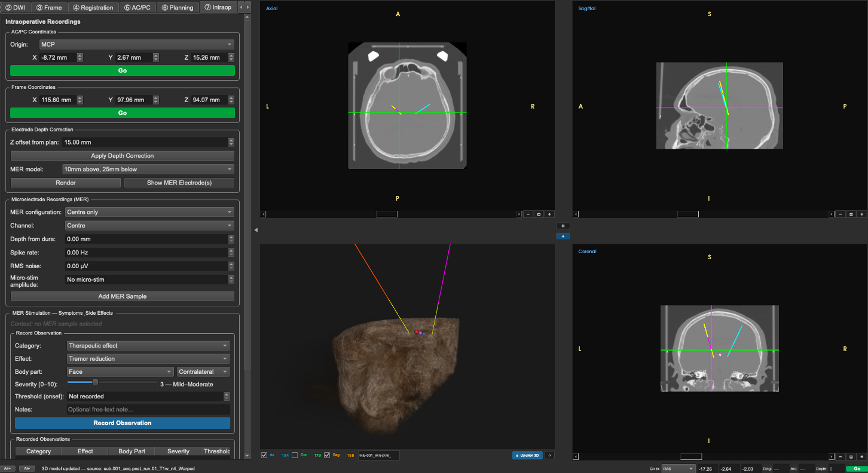Click the Z offset from plan field
This screenshot has height=473, width=868.
145,142
